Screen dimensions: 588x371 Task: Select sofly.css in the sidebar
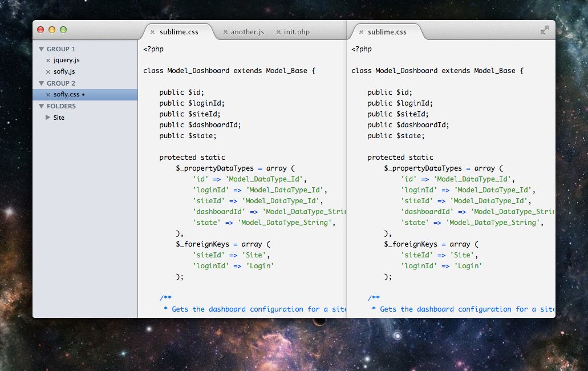(85, 95)
